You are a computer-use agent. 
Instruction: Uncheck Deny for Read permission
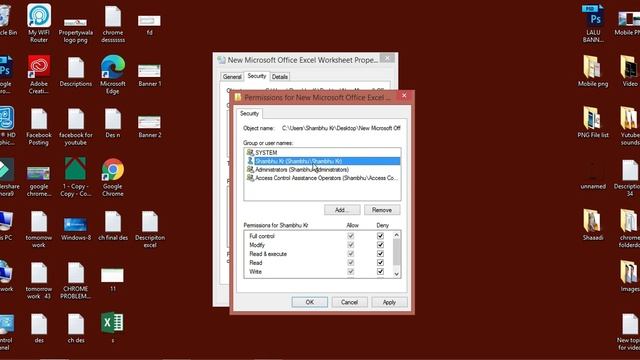[380, 262]
